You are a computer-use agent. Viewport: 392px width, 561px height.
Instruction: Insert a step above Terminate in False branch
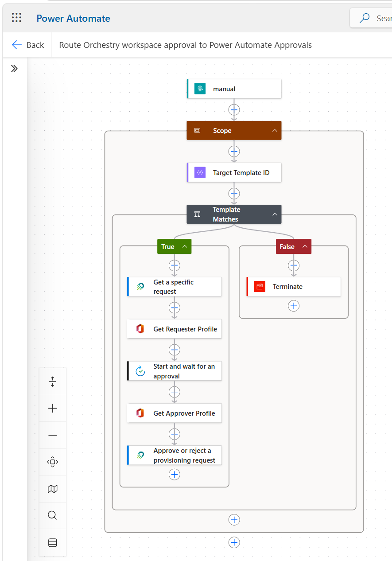[x=293, y=265]
